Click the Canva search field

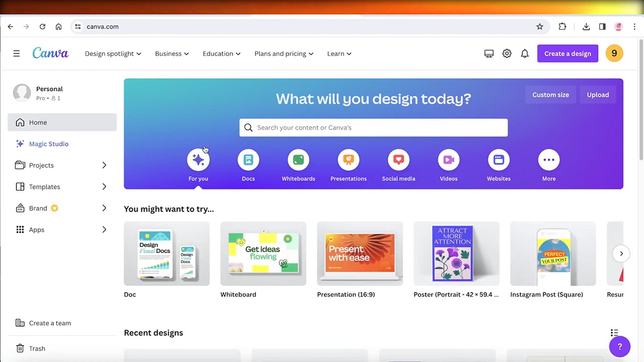coord(373,128)
